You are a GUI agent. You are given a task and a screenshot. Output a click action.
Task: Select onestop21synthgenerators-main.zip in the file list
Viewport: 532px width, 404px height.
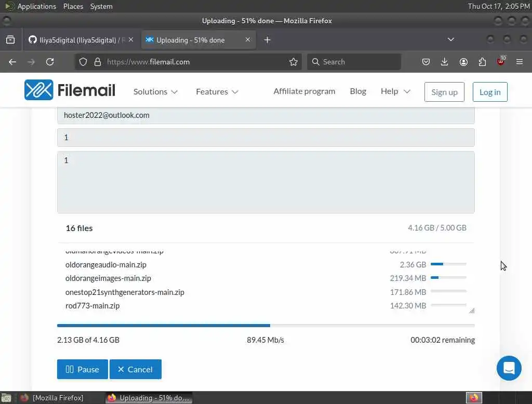pos(125,292)
